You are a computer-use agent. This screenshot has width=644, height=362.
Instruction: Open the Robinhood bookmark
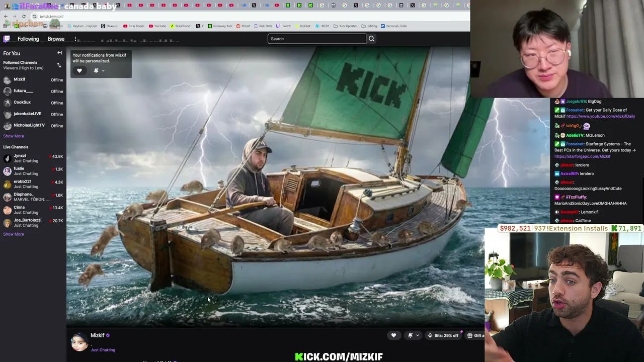pos(180,26)
